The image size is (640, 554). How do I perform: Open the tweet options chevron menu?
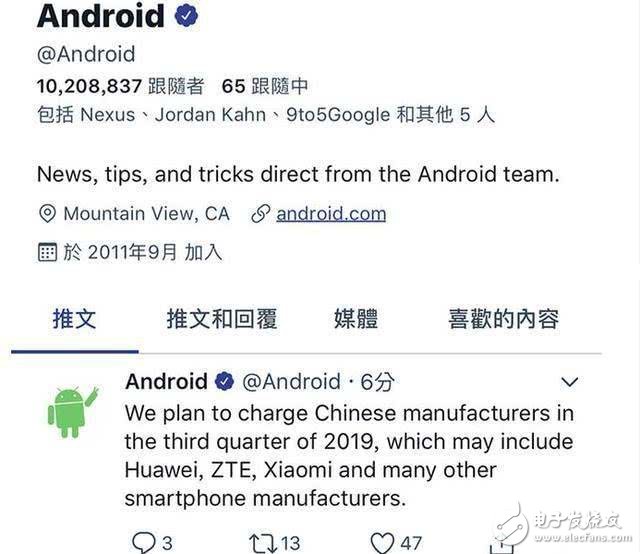(569, 382)
